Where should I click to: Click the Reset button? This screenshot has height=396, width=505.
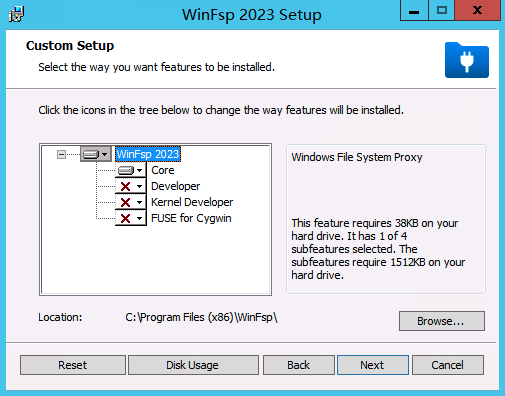point(73,365)
